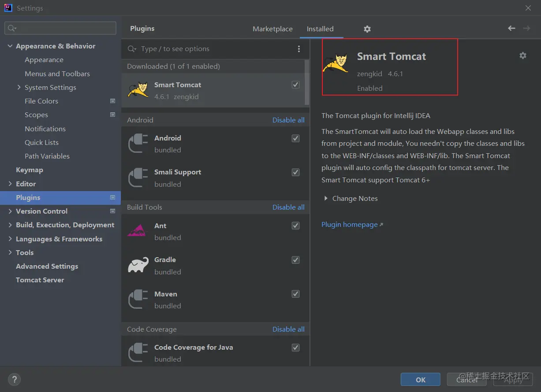Collapse the Appearance & Behavior node
Screen dimensions: 541x392
(x=10, y=46)
